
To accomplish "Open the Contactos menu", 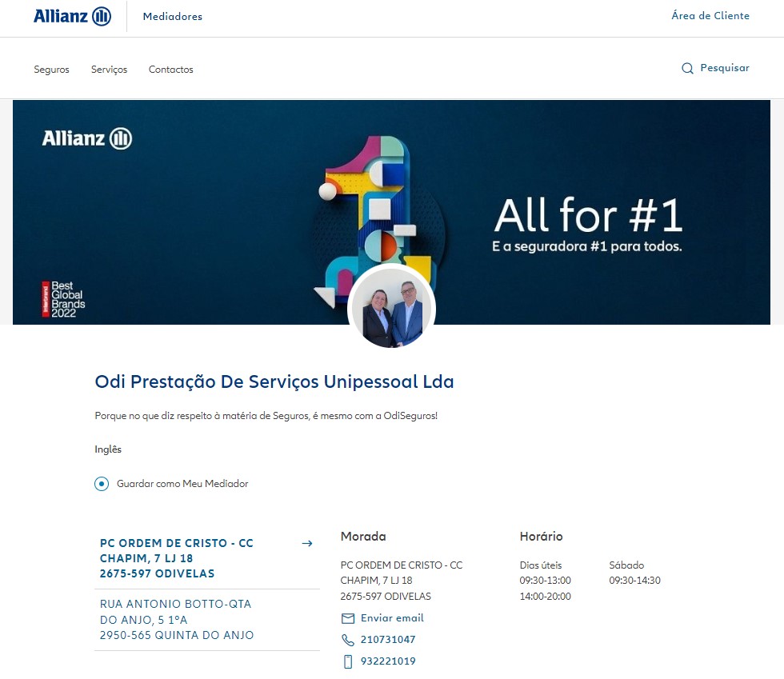I will tap(170, 70).
